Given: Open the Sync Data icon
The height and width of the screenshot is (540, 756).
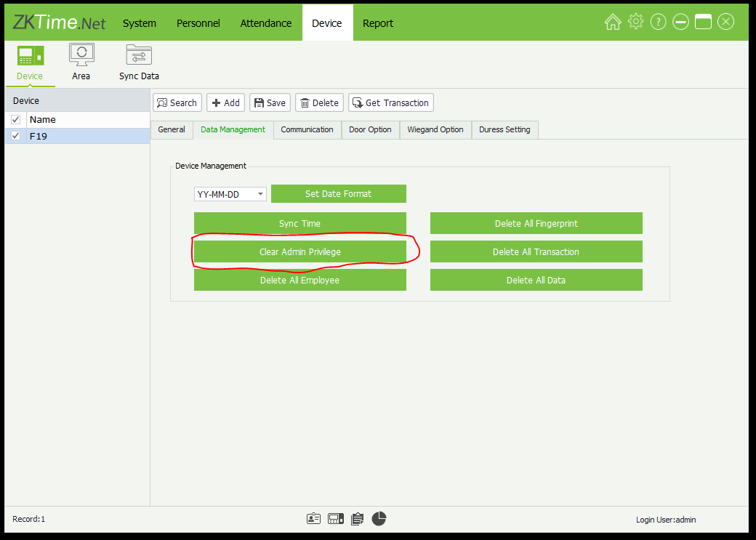Looking at the screenshot, I should 139,57.
